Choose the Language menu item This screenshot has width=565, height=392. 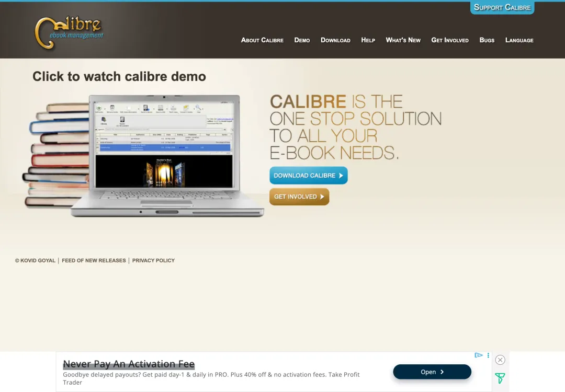(519, 40)
